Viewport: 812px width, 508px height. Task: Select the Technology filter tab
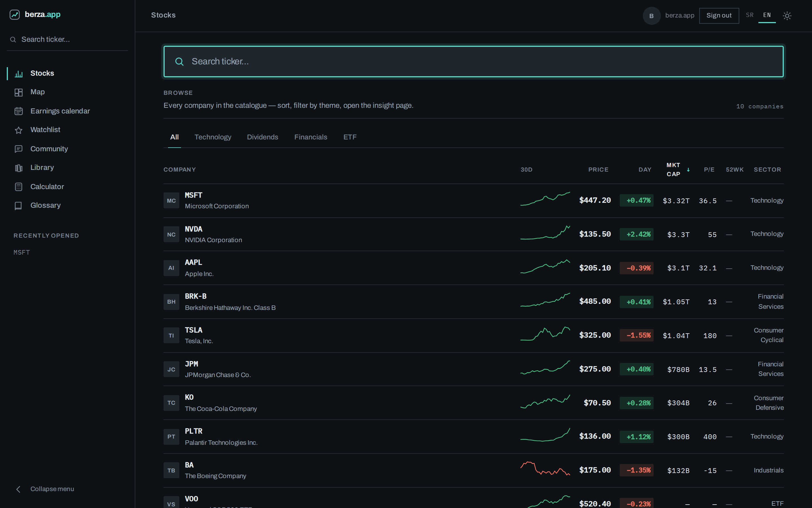(x=213, y=137)
